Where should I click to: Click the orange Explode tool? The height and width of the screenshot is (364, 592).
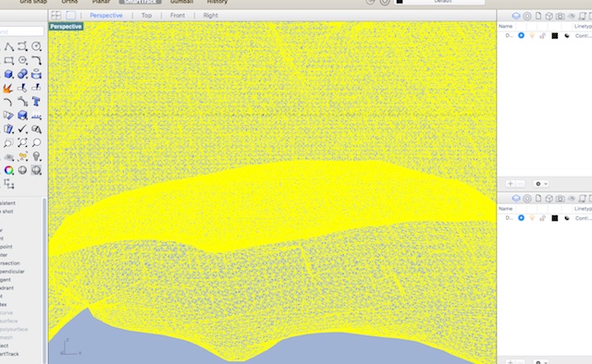(x=8, y=89)
